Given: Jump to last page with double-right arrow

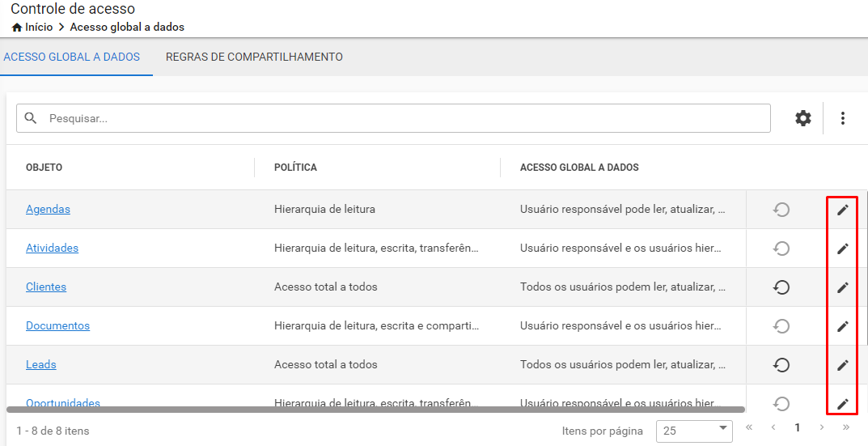Looking at the screenshot, I should [846, 427].
